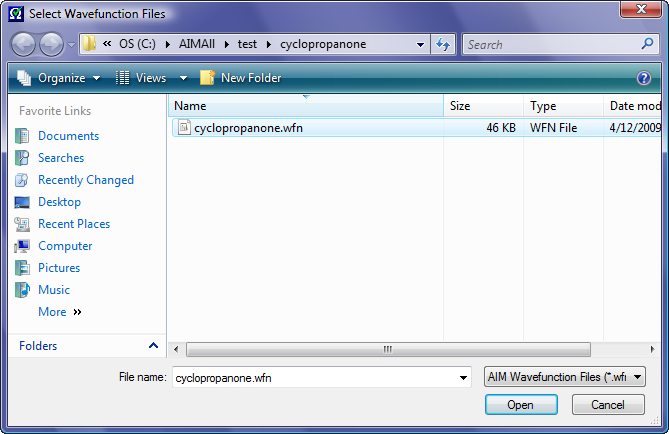
Task: Open the AIM Wavefunction Files type filter
Action: click(x=564, y=377)
